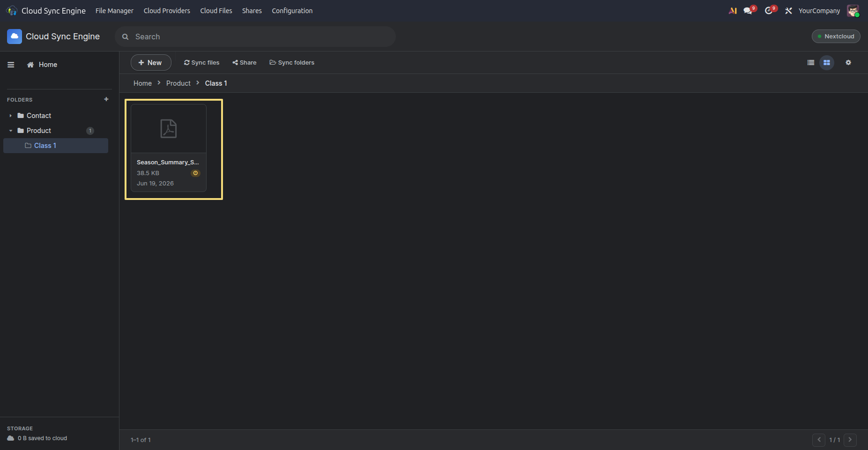Navigate to Product breadcrumb
Screen dimensions: 868x450
(x=178, y=83)
